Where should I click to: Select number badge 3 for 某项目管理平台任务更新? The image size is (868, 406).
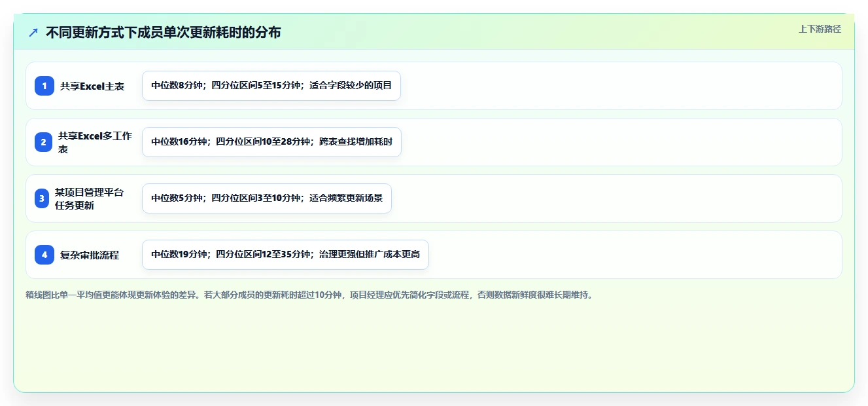(42, 198)
